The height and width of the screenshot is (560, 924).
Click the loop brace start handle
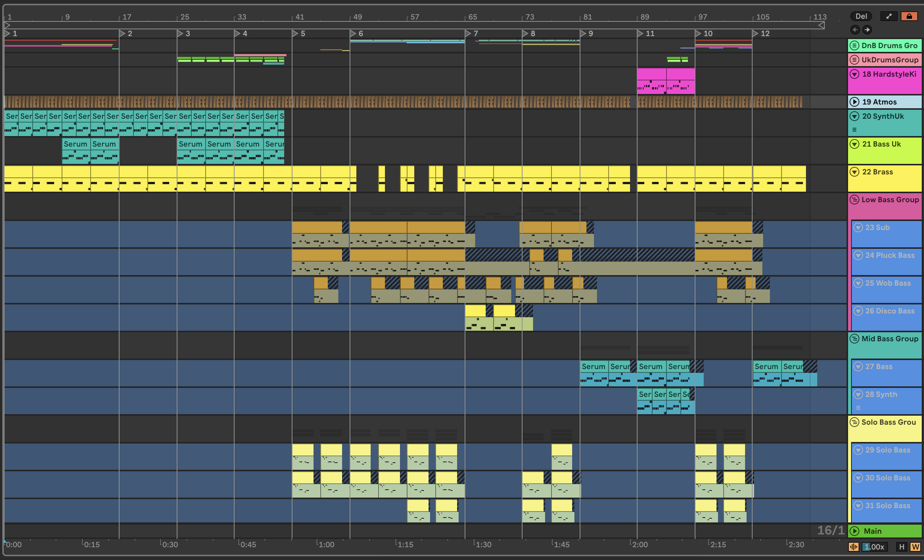tap(7, 25)
